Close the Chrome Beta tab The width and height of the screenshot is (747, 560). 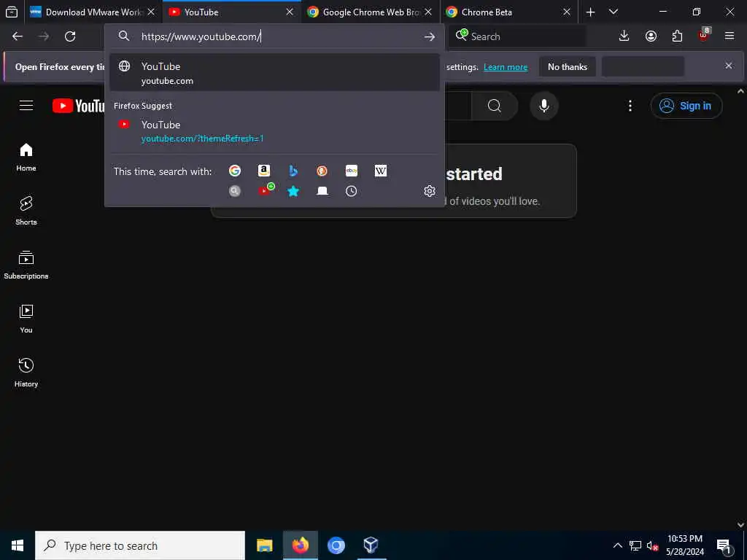click(x=567, y=12)
